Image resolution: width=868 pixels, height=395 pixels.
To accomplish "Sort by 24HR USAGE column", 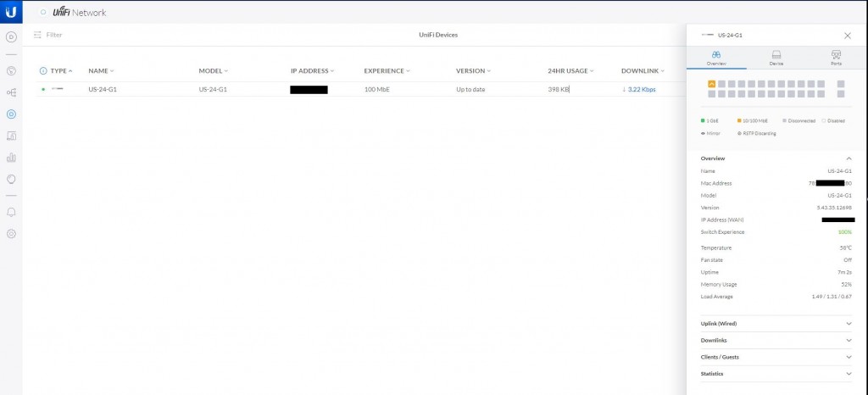I will (x=570, y=71).
